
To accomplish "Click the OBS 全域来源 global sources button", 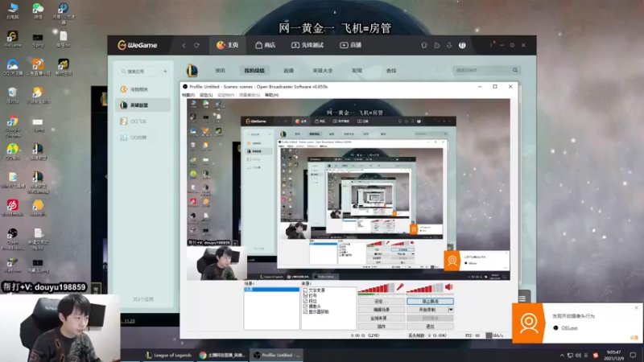I will coord(382,318).
